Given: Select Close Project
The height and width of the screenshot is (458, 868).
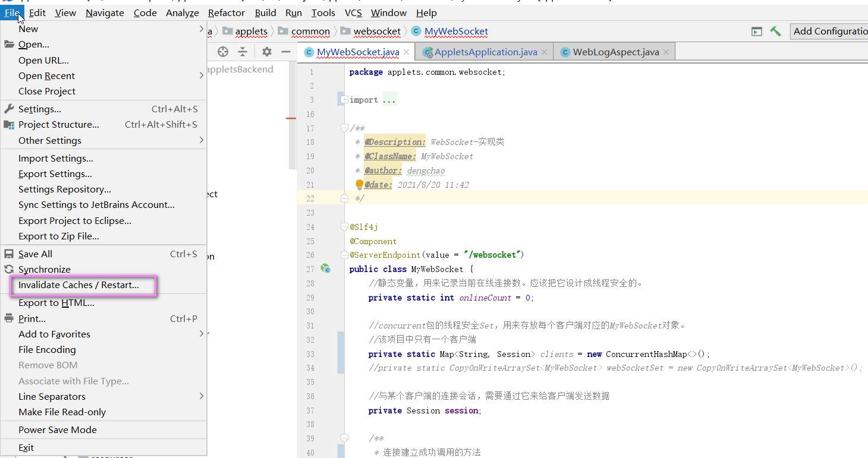Looking at the screenshot, I should [103, 91].
